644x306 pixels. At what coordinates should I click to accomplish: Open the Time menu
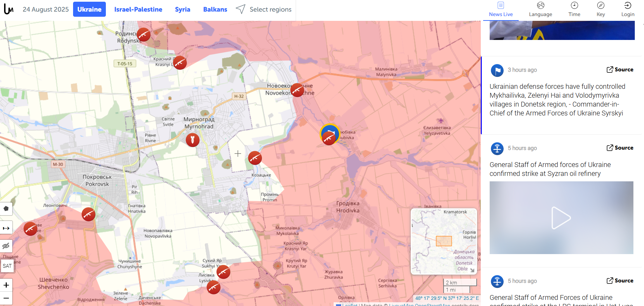click(x=574, y=10)
